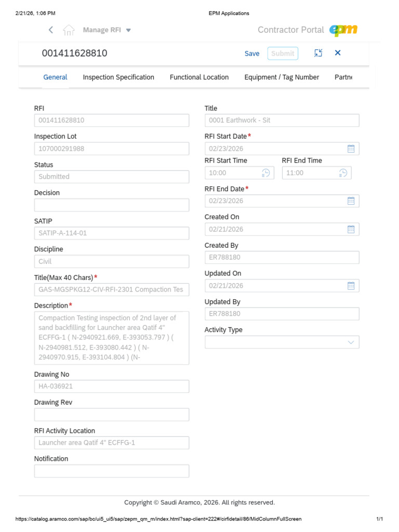The image size is (399, 532).
Task: Click the Status field showing Submitted
Action: tap(112, 177)
